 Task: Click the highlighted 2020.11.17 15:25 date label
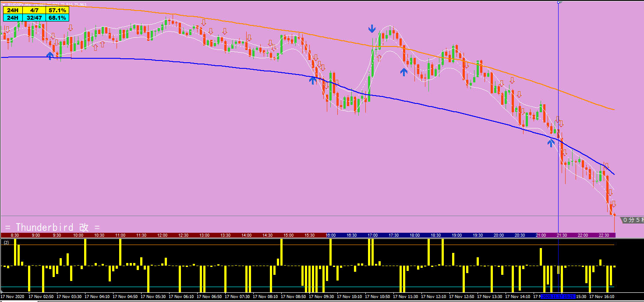pyautogui.click(x=557, y=297)
